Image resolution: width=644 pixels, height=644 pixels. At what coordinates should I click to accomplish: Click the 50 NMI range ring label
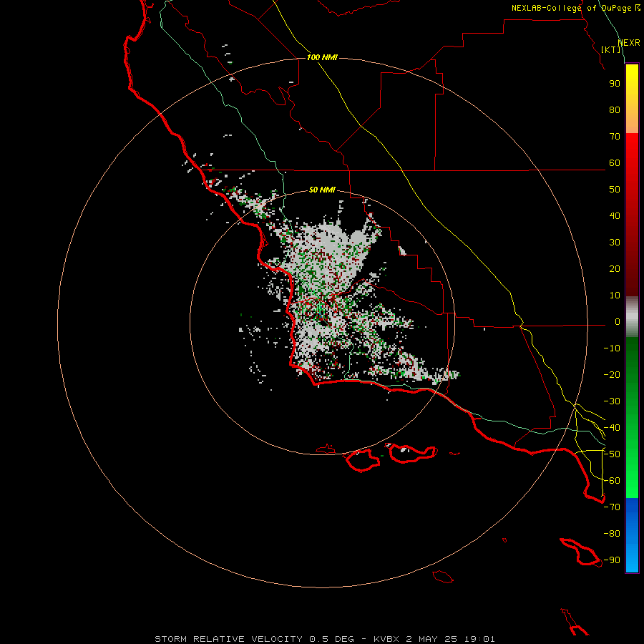(x=322, y=190)
